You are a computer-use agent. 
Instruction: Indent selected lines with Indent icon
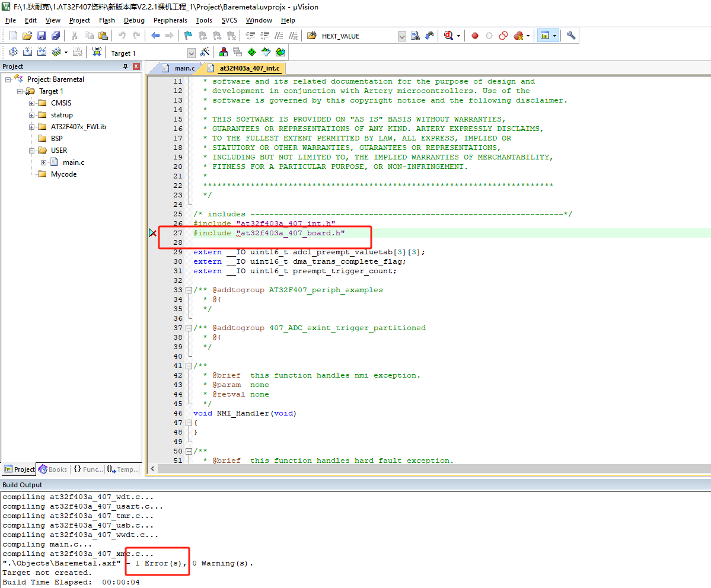click(250, 36)
